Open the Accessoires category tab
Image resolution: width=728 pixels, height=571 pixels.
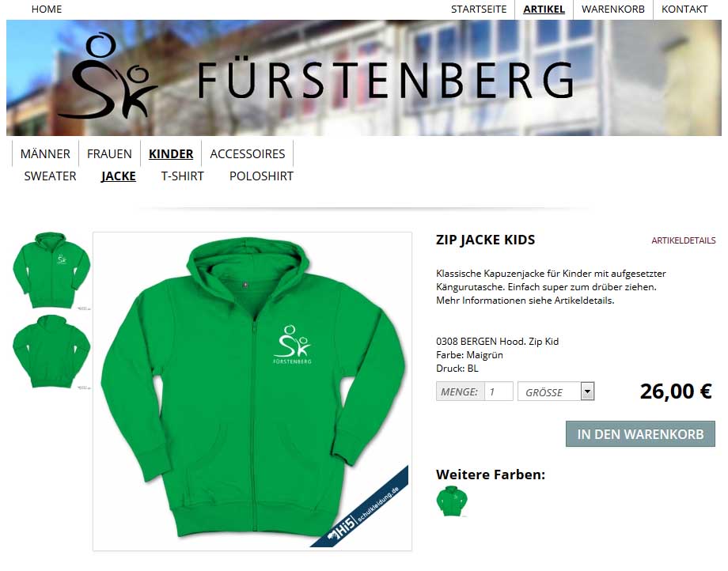click(x=248, y=153)
